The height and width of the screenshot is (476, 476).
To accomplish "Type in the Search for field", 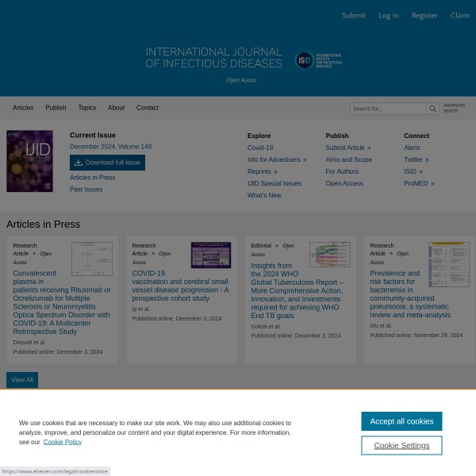I will coord(388,109).
